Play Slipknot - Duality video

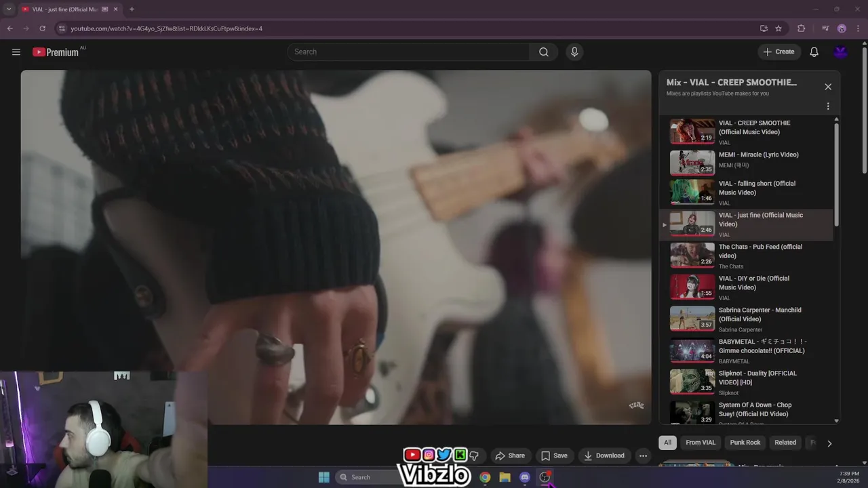coord(746,382)
